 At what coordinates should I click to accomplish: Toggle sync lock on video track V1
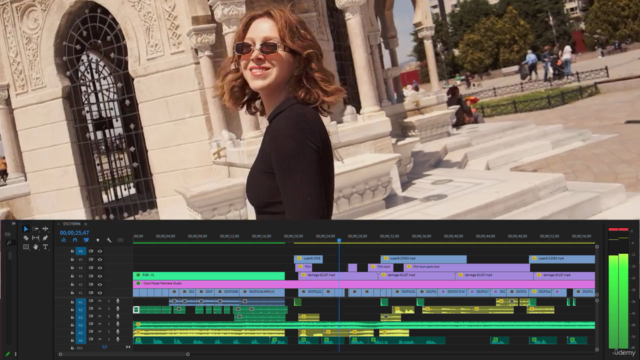pos(91,293)
